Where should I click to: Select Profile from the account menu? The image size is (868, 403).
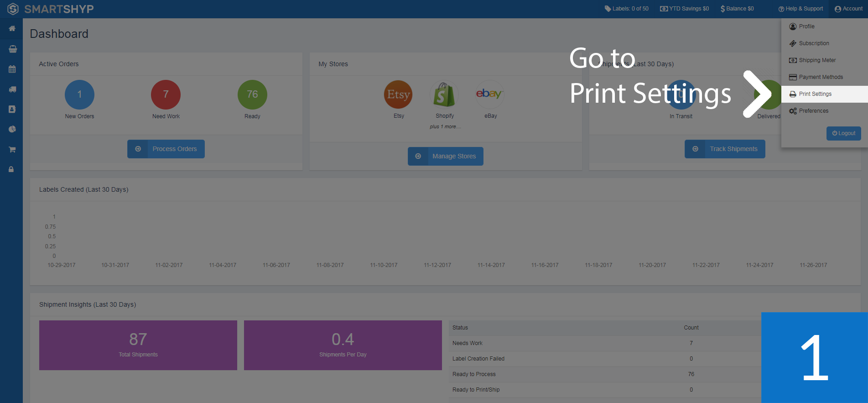824,26
